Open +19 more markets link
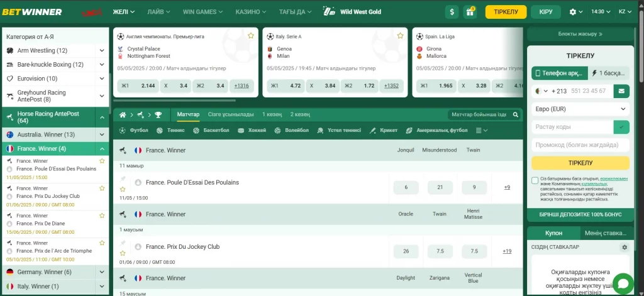The width and height of the screenshot is (644, 296). point(507,251)
